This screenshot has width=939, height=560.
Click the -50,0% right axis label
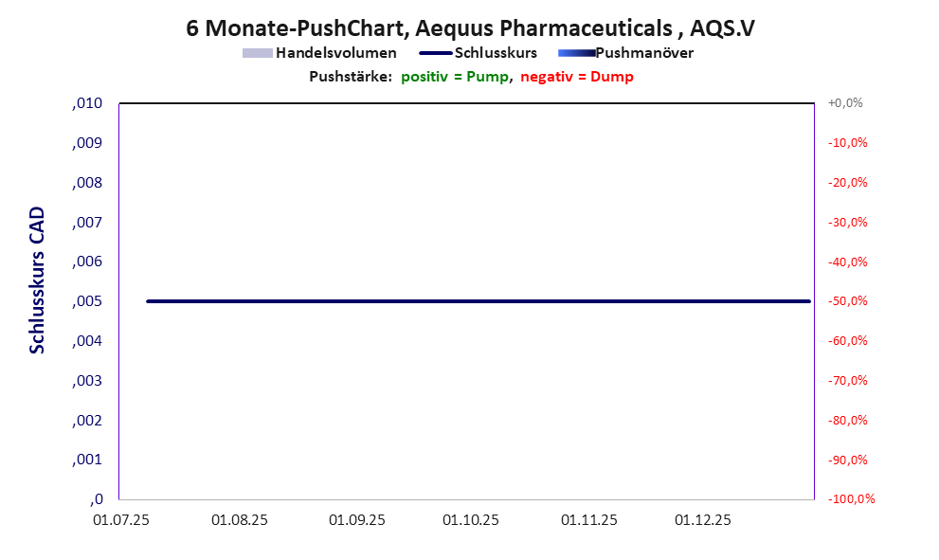pos(847,301)
